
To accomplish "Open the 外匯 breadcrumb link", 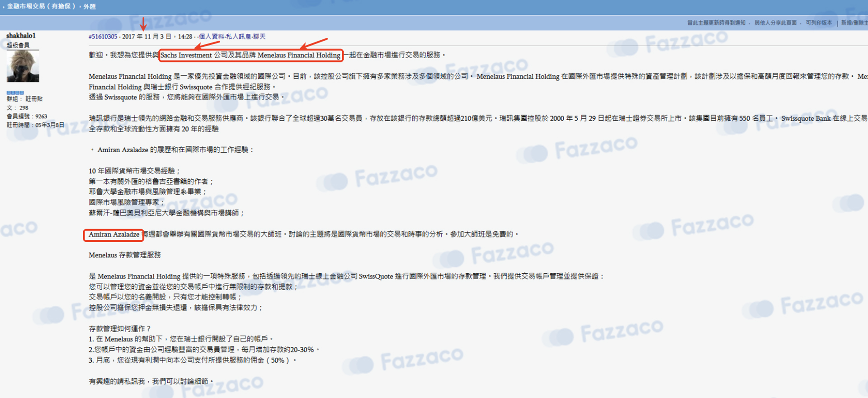I will (x=90, y=6).
